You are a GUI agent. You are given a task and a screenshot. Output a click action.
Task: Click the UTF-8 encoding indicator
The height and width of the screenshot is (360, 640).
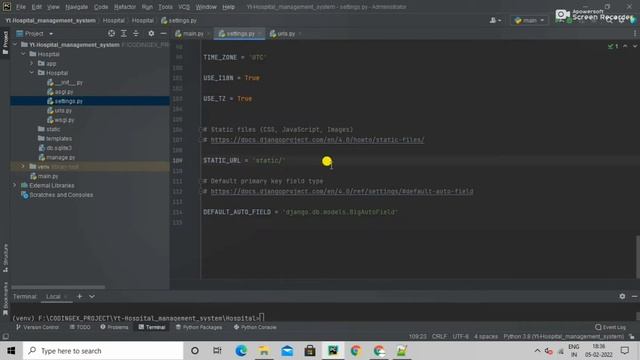click(460, 336)
